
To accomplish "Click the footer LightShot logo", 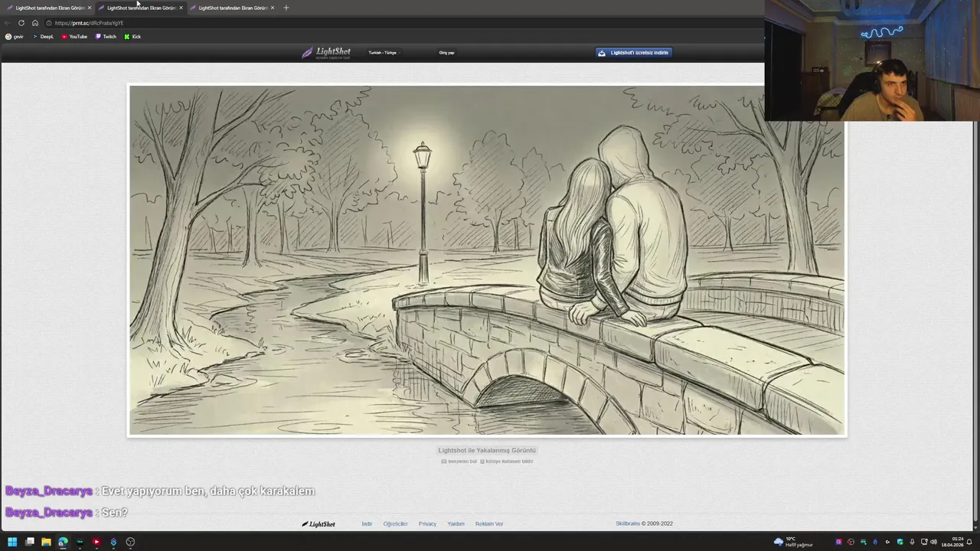I will [318, 524].
